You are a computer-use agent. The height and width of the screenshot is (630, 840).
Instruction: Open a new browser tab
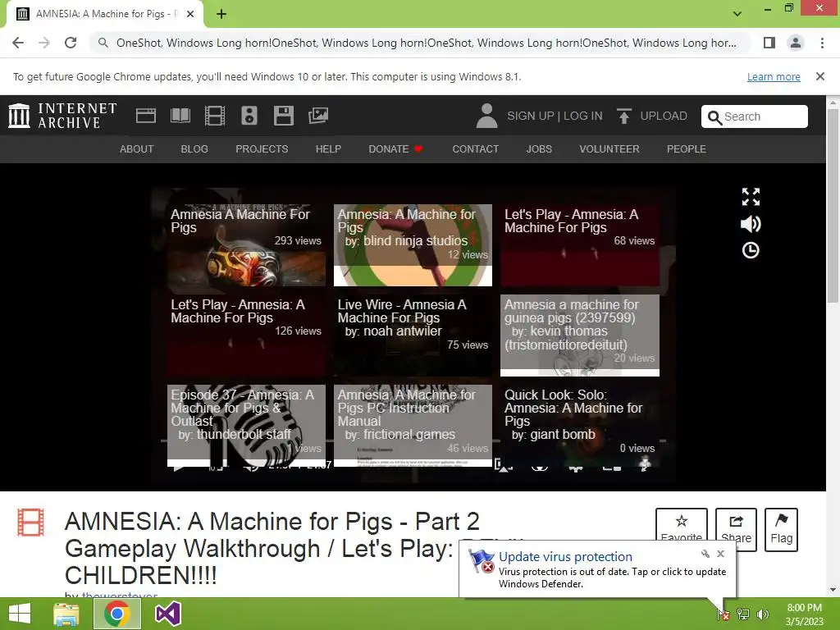[221, 14]
